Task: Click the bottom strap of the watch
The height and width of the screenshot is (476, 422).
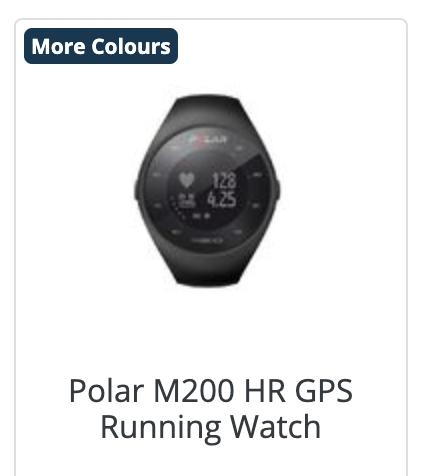Action: [x=208, y=270]
